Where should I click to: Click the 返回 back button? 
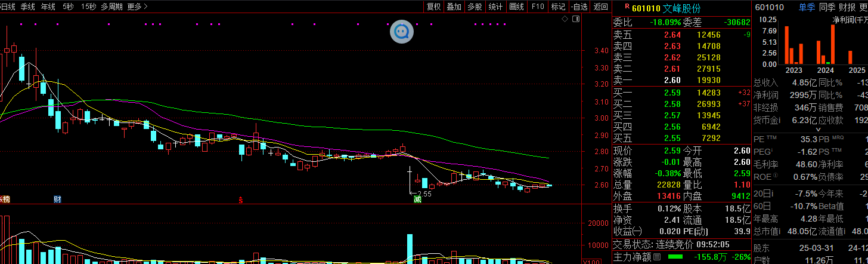(x=601, y=7)
